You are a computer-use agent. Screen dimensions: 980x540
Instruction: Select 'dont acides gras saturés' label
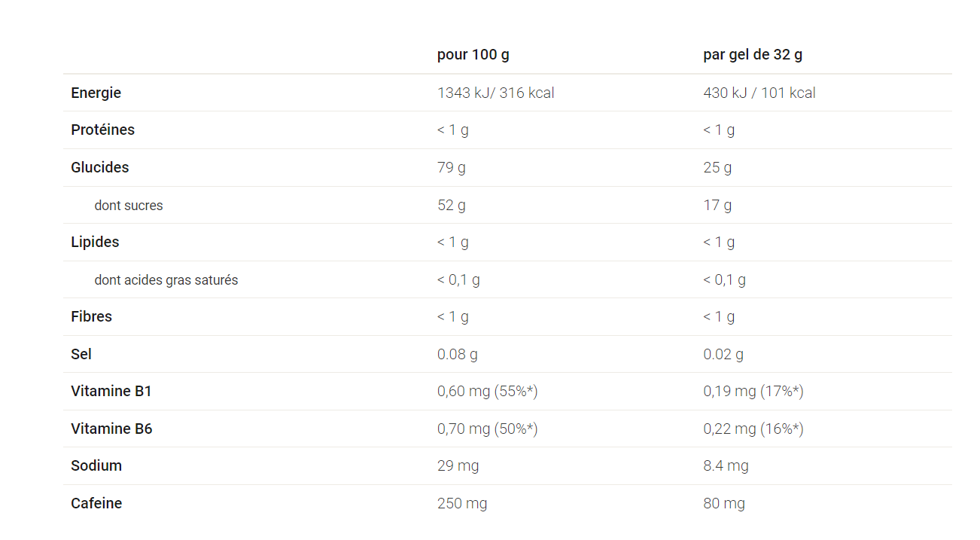click(166, 279)
